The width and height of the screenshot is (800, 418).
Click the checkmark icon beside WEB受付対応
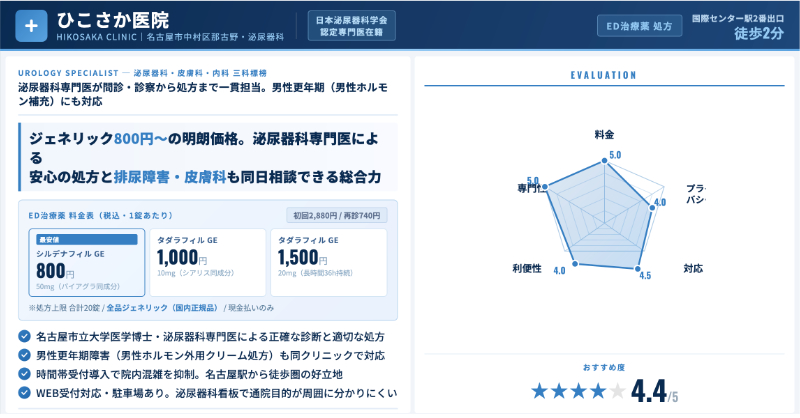coord(24,390)
